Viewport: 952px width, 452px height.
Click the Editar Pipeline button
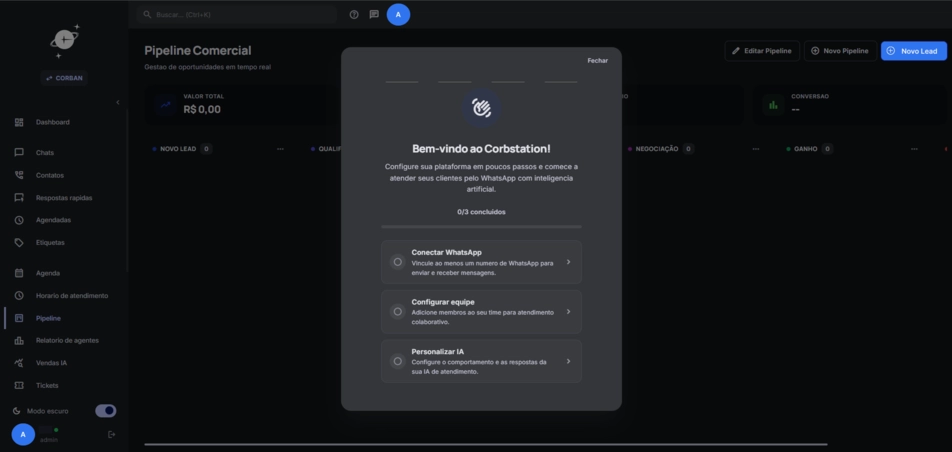762,51
